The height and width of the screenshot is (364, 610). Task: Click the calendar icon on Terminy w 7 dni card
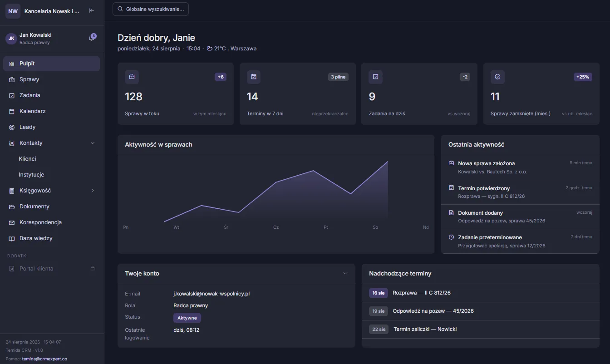pyautogui.click(x=254, y=77)
